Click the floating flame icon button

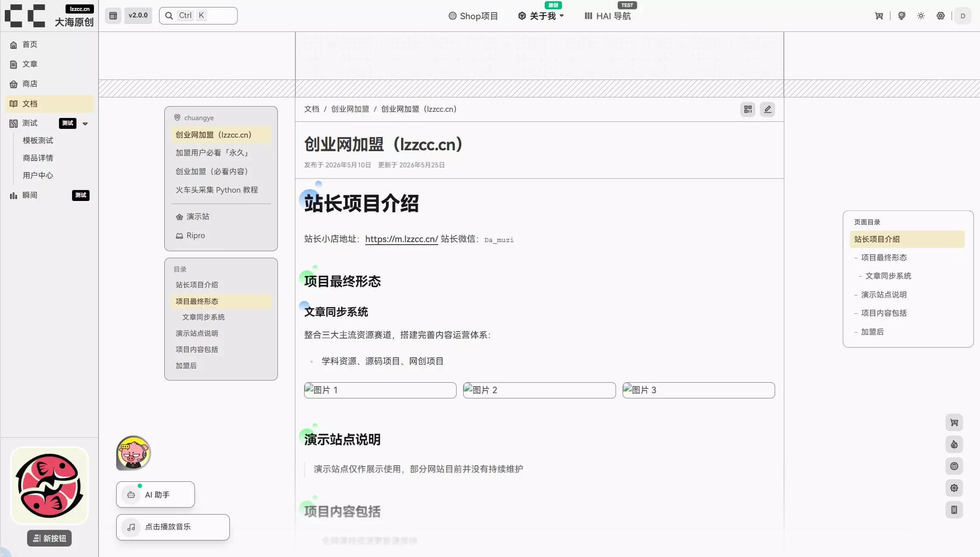(x=954, y=444)
